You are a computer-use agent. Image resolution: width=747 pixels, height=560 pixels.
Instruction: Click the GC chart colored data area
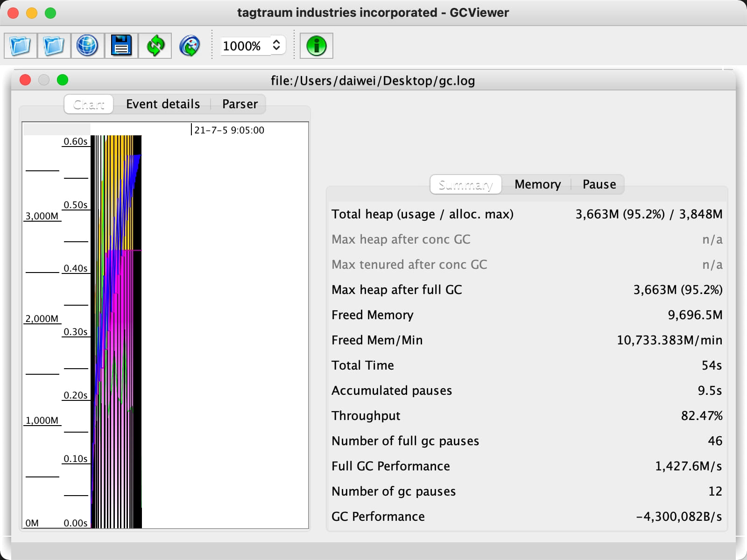pyautogui.click(x=116, y=331)
